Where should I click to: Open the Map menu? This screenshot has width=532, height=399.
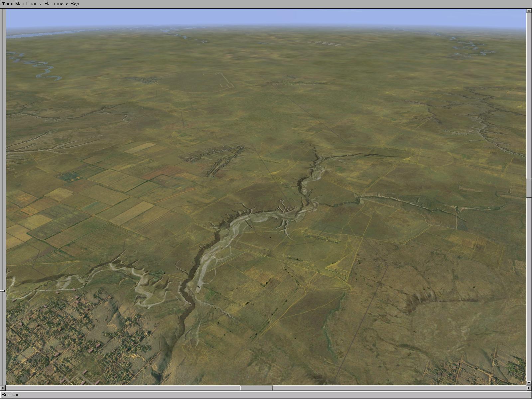click(20, 4)
